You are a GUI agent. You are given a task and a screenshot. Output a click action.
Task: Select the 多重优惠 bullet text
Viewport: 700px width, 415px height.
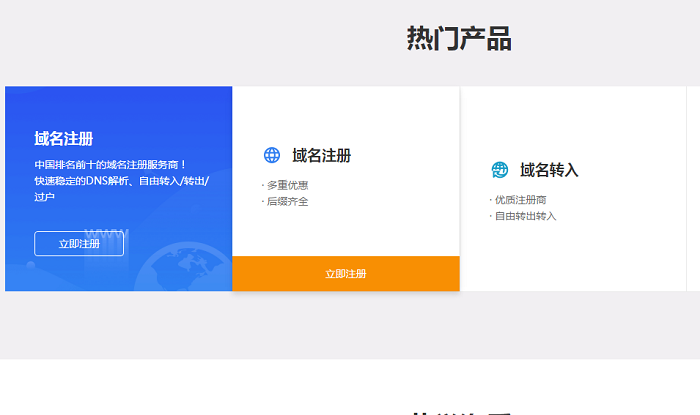[287, 185]
